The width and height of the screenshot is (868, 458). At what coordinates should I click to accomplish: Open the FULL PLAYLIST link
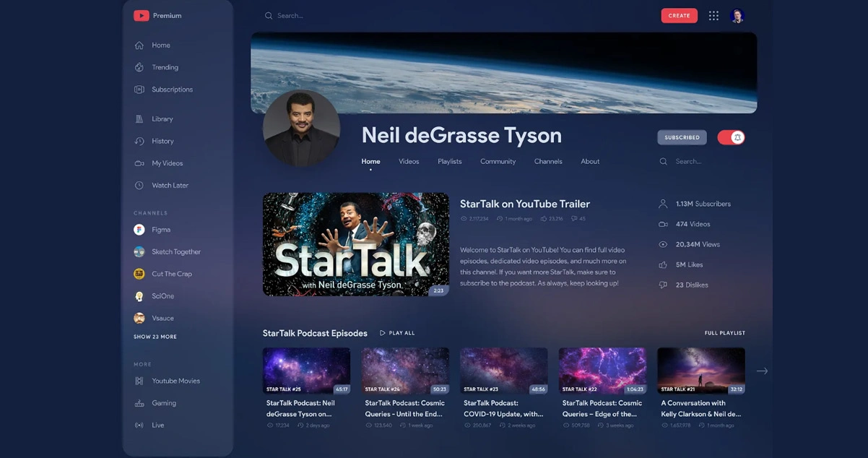point(725,333)
